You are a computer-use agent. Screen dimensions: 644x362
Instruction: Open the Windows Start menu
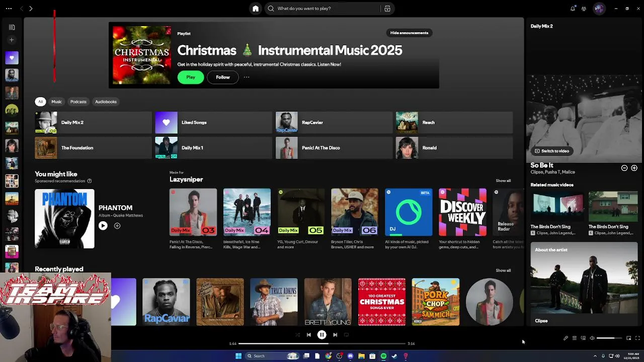point(238,356)
